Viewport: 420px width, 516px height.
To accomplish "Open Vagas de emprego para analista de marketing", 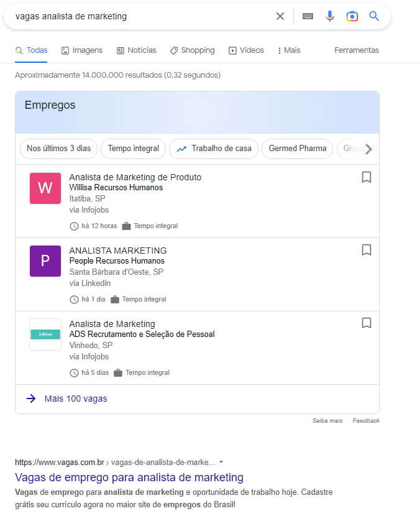I will (x=128, y=477).
